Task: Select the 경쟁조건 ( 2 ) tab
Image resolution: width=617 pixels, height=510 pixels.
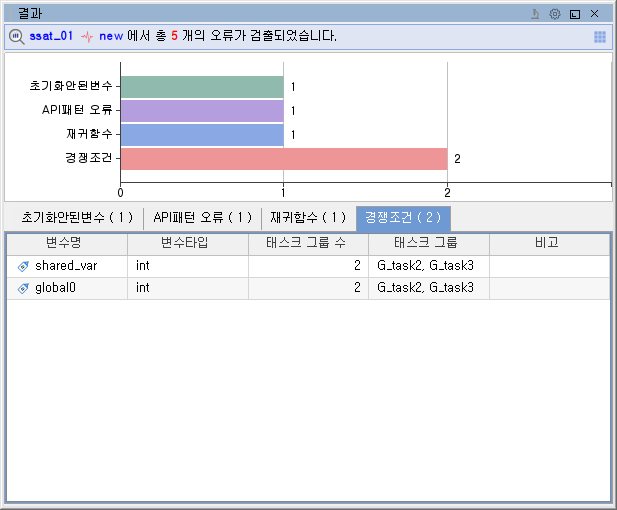Action: 402,217
